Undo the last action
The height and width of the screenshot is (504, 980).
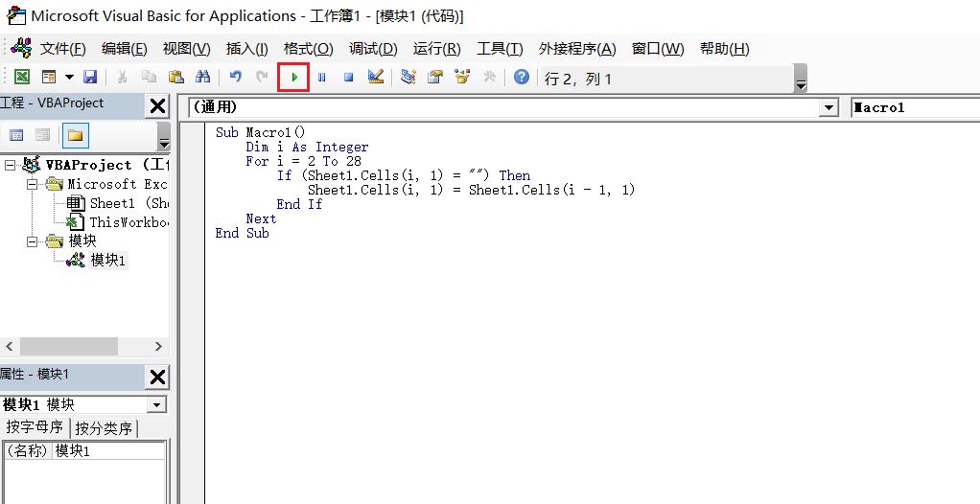236,77
